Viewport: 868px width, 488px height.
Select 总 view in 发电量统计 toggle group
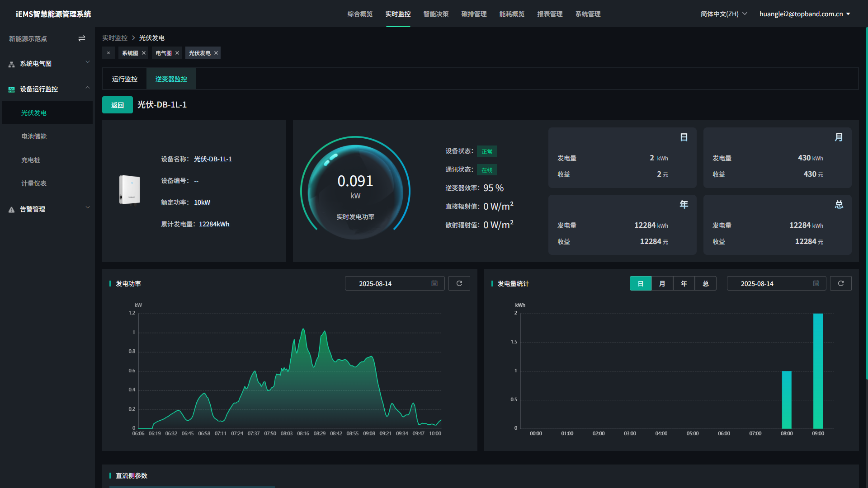(x=705, y=283)
